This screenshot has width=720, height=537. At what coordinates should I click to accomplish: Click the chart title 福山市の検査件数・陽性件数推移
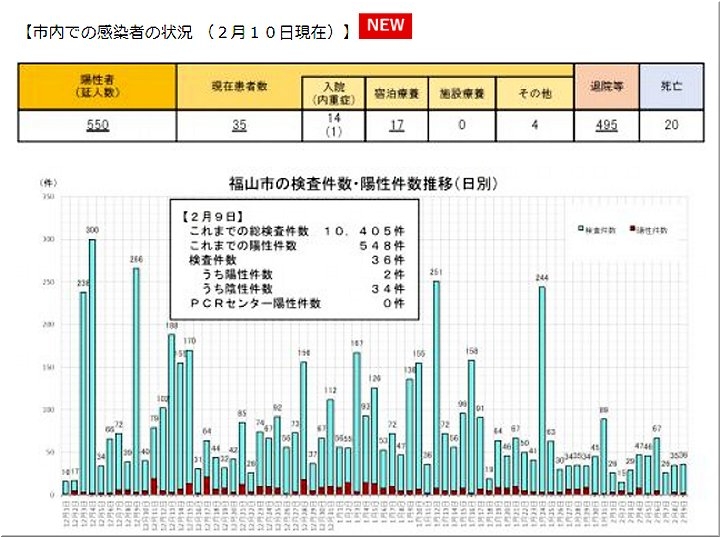tap(363, 183)
